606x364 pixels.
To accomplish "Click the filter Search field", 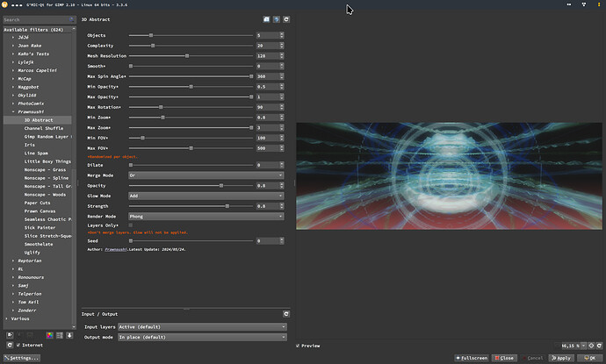I will [33, 18].
